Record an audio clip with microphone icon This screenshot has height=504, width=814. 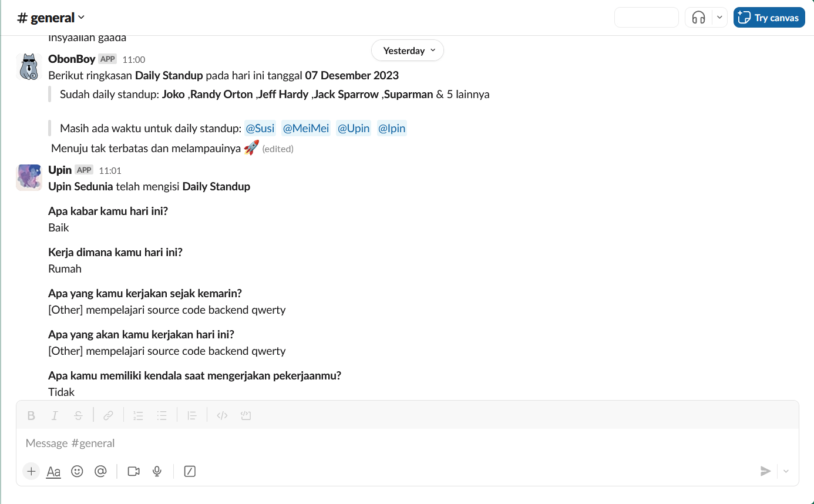pyautogui.click(x=157, y=471)
